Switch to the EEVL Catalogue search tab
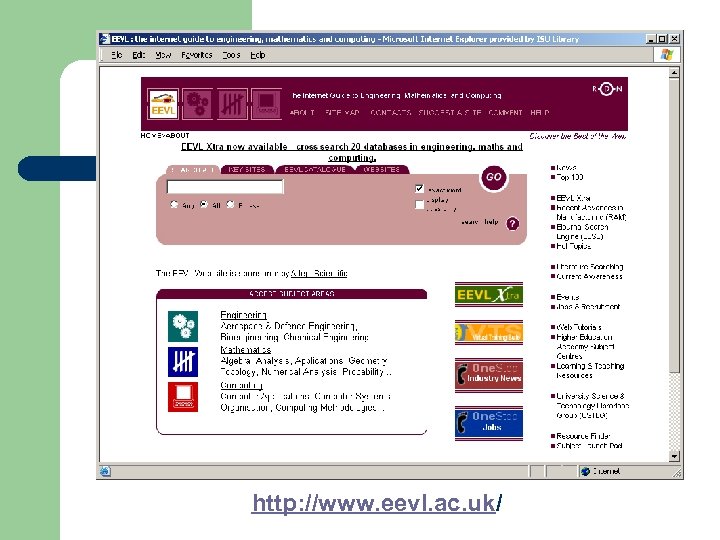720x540 pixels. coord(315,169)
